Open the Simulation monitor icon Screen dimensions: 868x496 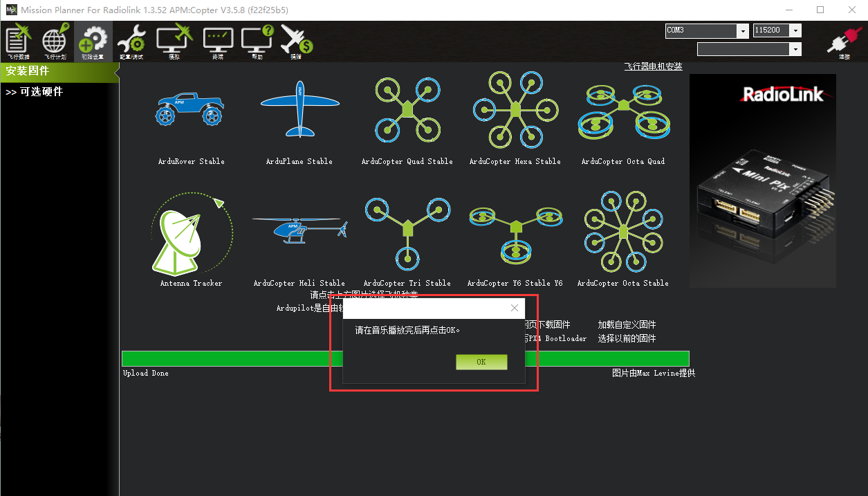click(x=173, y=42)
